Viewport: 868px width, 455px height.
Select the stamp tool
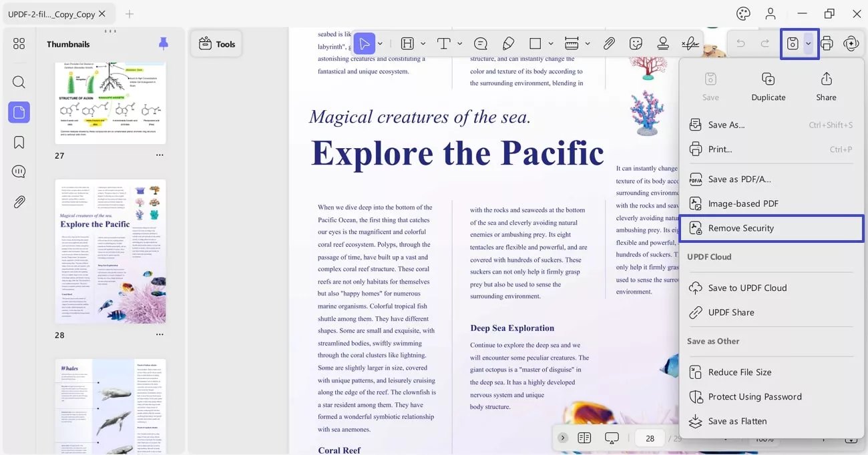[x=663, y=44]
